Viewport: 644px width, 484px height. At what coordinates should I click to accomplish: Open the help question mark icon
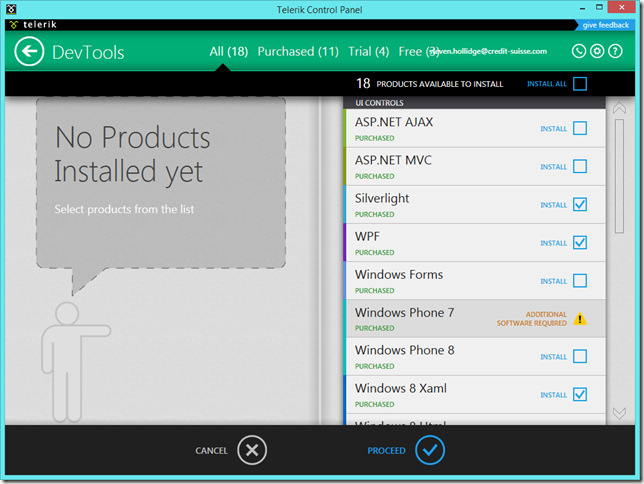tap(615, 51)
